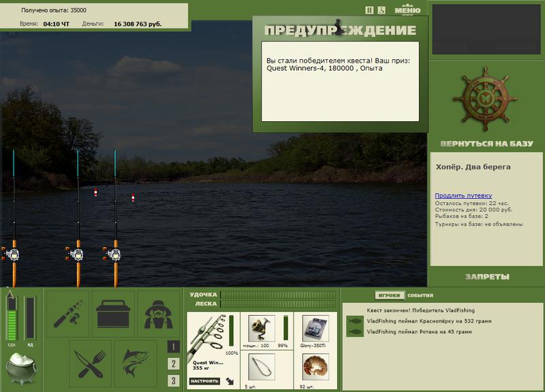Open the fishing rod tackle icon

pos(67,314)
